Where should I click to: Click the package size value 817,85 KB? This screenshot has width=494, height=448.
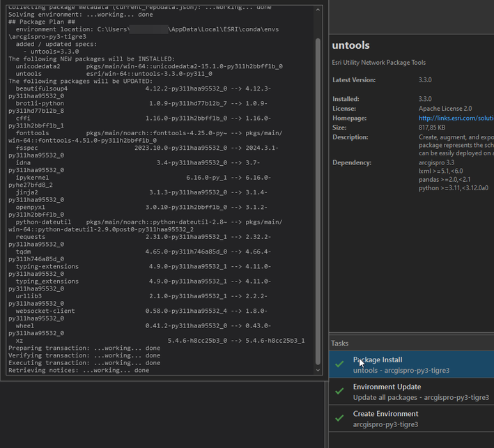coord(432,128)
